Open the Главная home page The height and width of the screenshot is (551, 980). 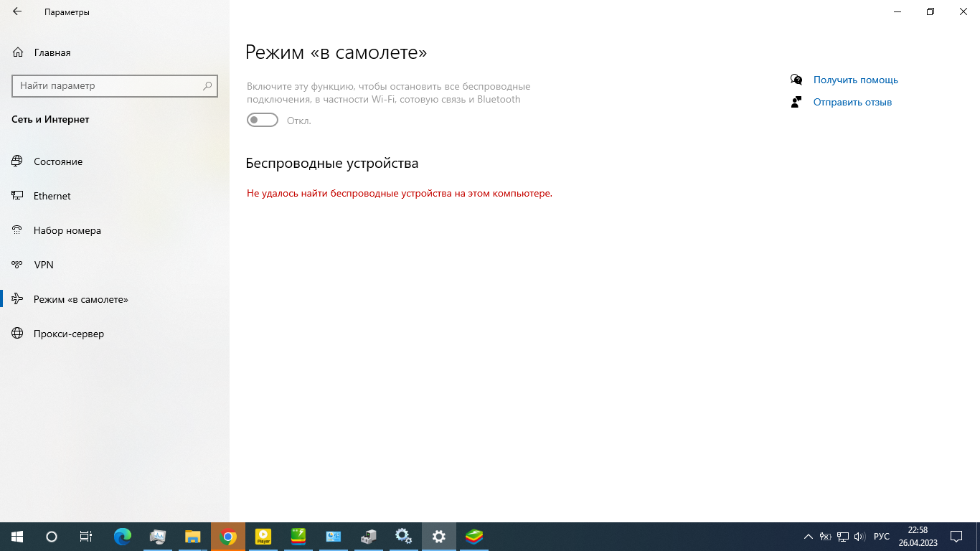(42, 52)
